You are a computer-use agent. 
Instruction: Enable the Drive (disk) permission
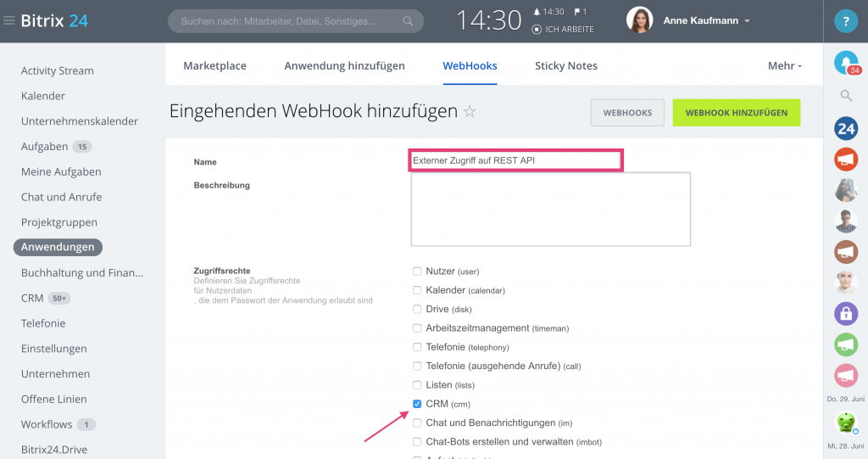417,310
